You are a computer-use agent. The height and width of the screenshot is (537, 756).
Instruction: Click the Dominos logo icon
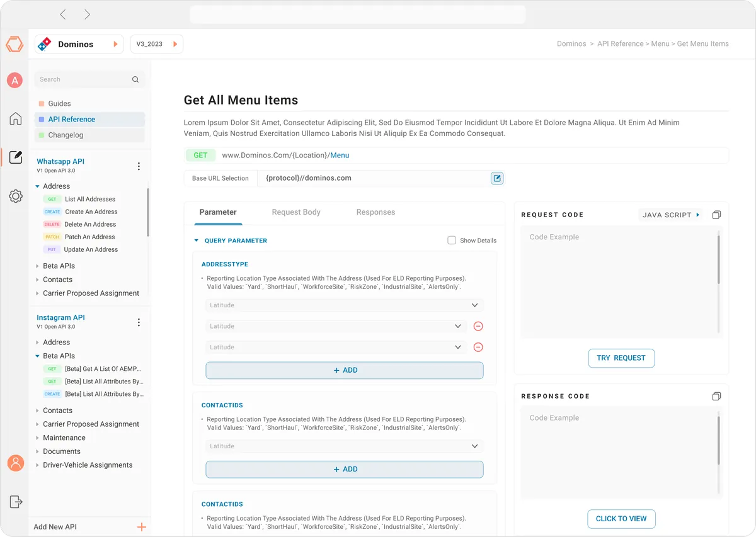coord(45,44)
